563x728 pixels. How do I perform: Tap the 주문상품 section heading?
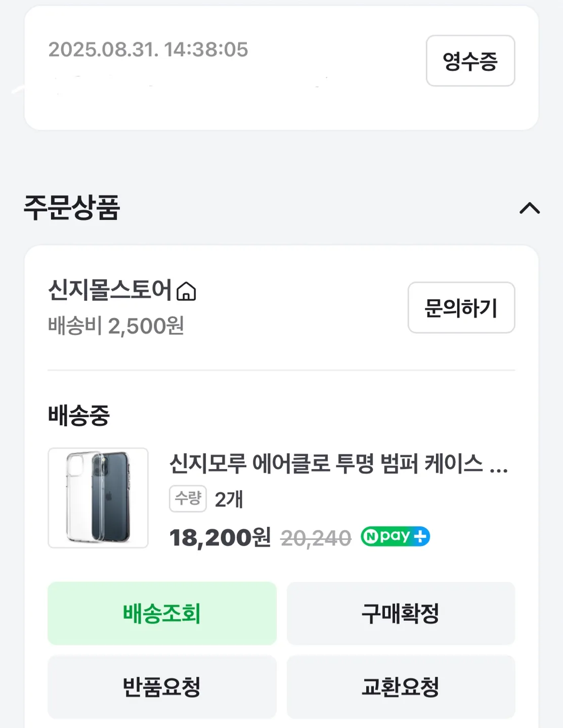72,207
